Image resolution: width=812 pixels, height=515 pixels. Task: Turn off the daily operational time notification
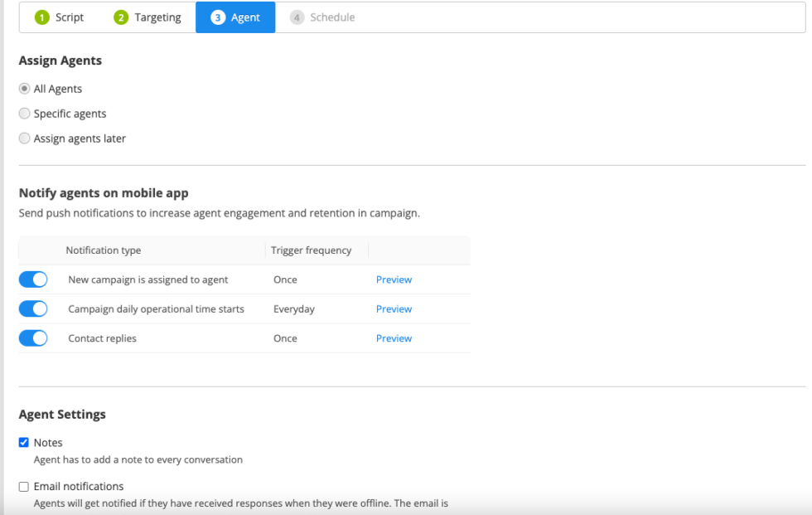(x=33, y=309)
